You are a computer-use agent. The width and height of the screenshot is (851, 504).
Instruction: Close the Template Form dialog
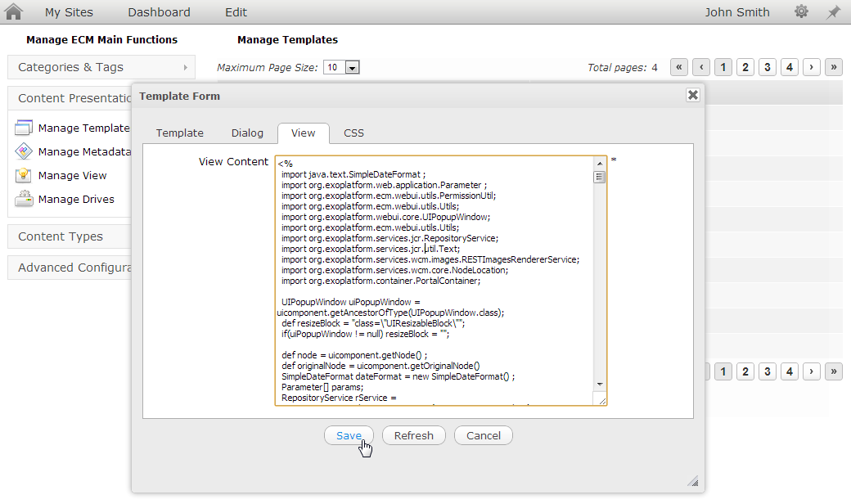[x=692, y=95]
